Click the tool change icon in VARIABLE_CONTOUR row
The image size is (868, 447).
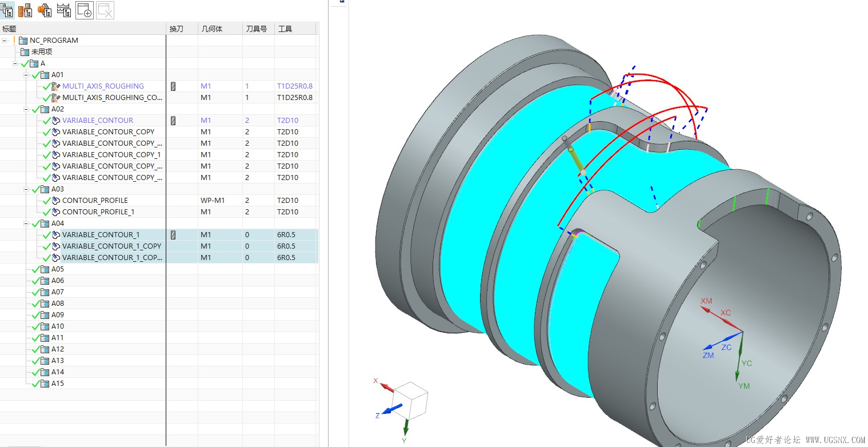[x=173, y=121]
